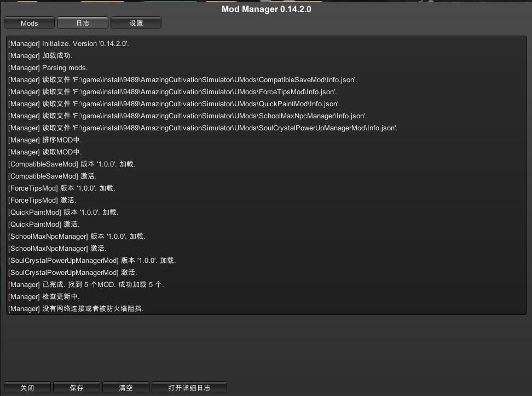Select the 'Initialize. Version' log line
532x396 pixels.
68,43
